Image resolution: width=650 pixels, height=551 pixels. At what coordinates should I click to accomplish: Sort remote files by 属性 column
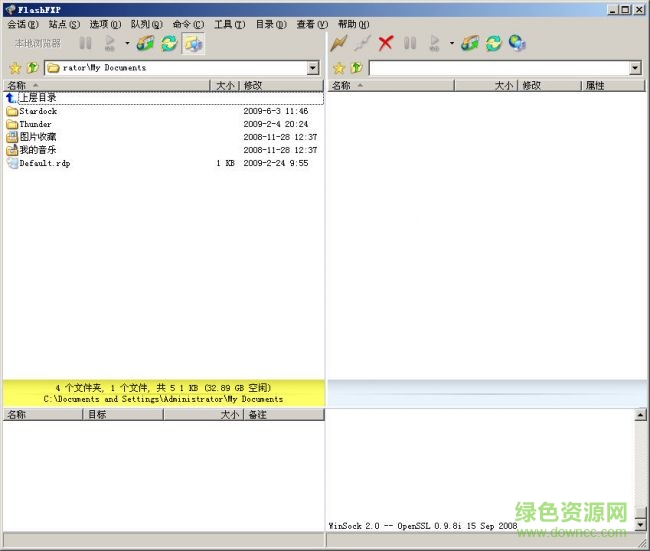(x=613, y=86)
